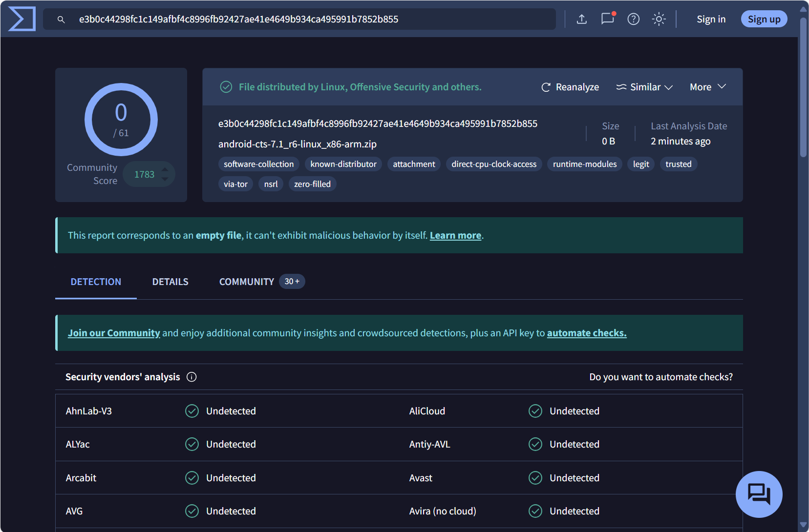Image resolution: width=809 pixels, height=532 pixels.
Task: Click the green check icon by distributor notice
Action: [x=226, y=87]
